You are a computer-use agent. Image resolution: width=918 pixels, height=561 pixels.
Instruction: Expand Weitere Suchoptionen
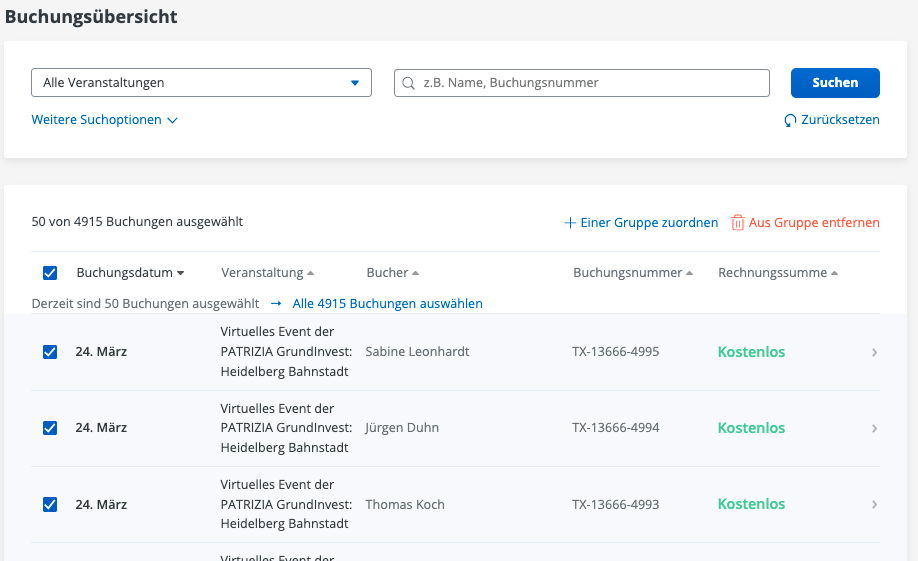[104, 120]
